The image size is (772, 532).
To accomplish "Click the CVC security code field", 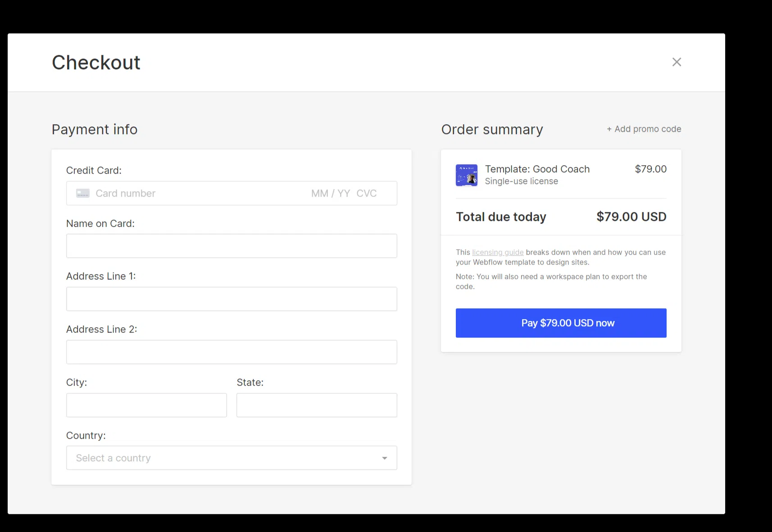I will pos(367,194).
